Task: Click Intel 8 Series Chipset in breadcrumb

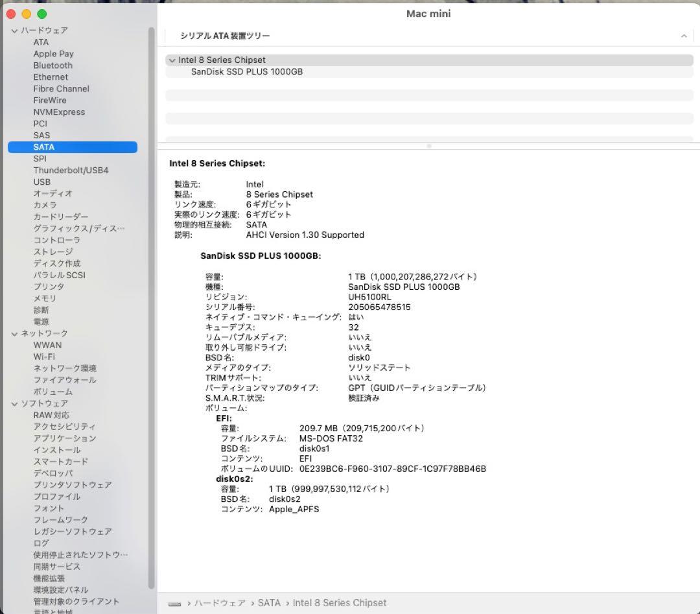Action: tap(340, 603)
